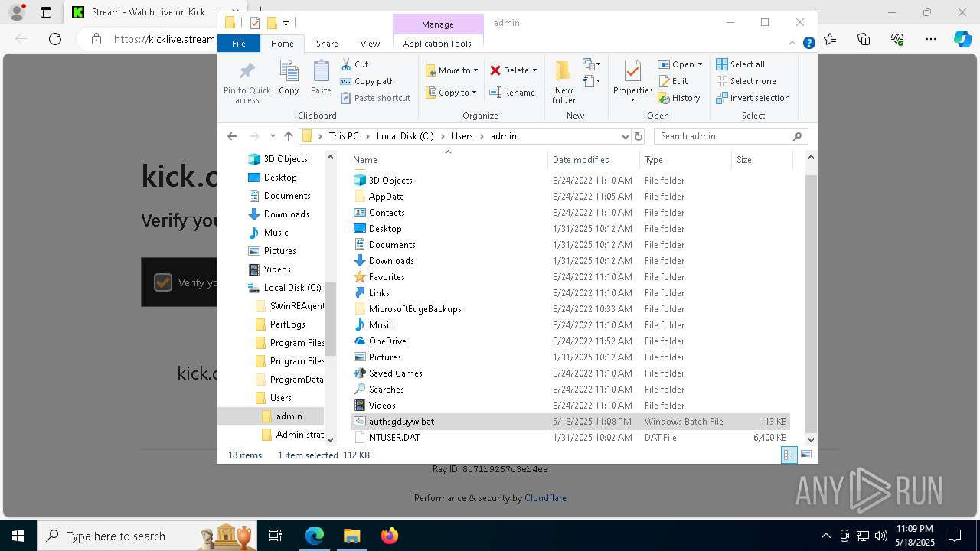Open the Move to dropdown
Image resolution: width=980 pixels, height=551 pixels.
point(452,70)
